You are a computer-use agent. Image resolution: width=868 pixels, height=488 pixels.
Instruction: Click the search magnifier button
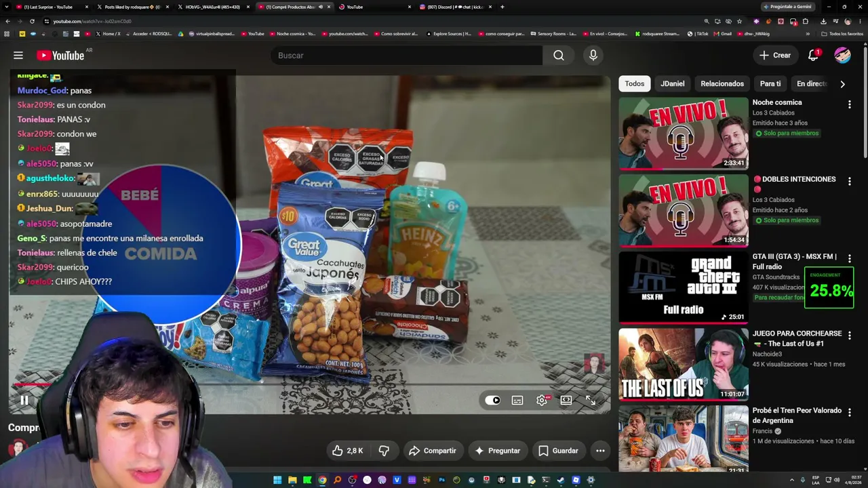[558, 56]
